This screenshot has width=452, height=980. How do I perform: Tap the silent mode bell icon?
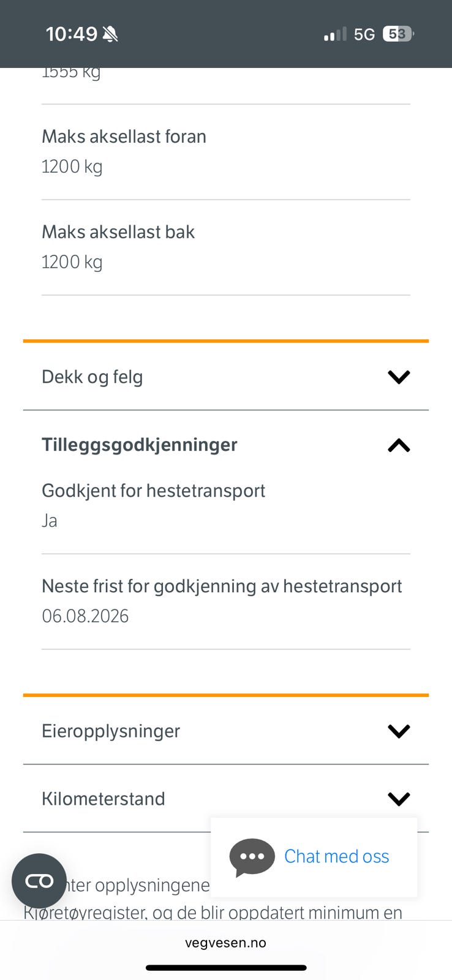pyautogui.click(x=110, y=34)
